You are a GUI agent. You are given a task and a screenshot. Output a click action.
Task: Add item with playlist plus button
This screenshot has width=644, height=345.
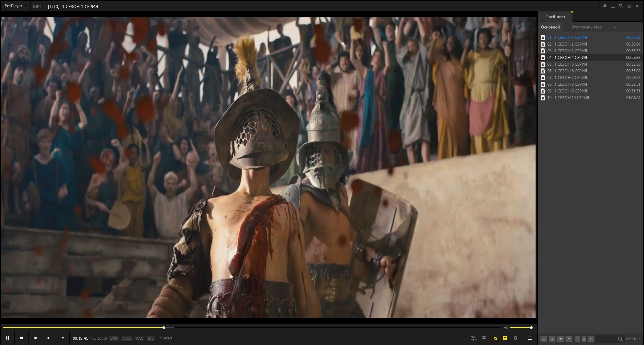578,339
